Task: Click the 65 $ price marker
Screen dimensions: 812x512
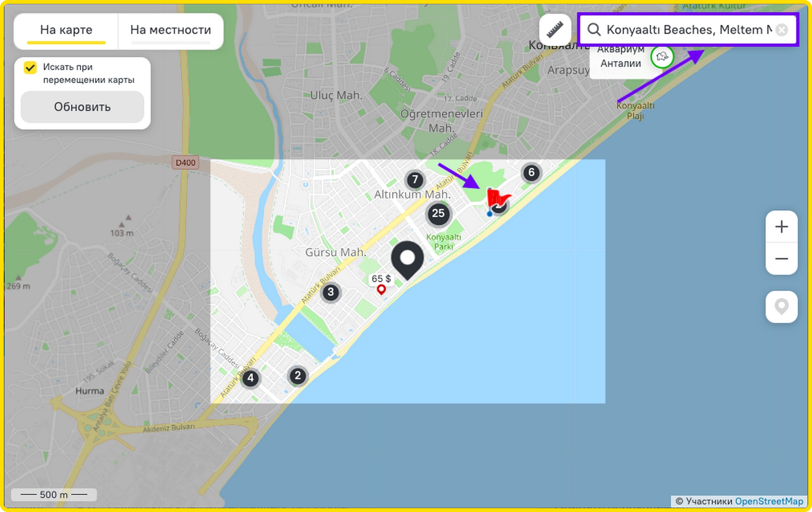Action: tap(381, 279)
